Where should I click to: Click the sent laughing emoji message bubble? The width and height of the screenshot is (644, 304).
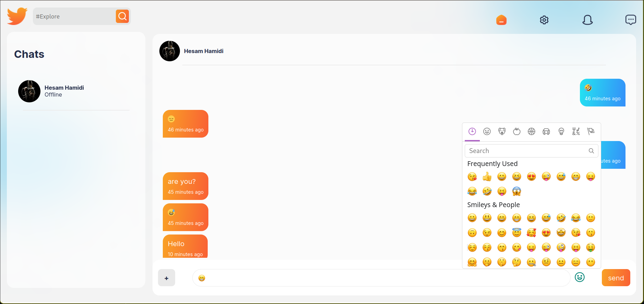pyautogui.click(x=603, y=93)
